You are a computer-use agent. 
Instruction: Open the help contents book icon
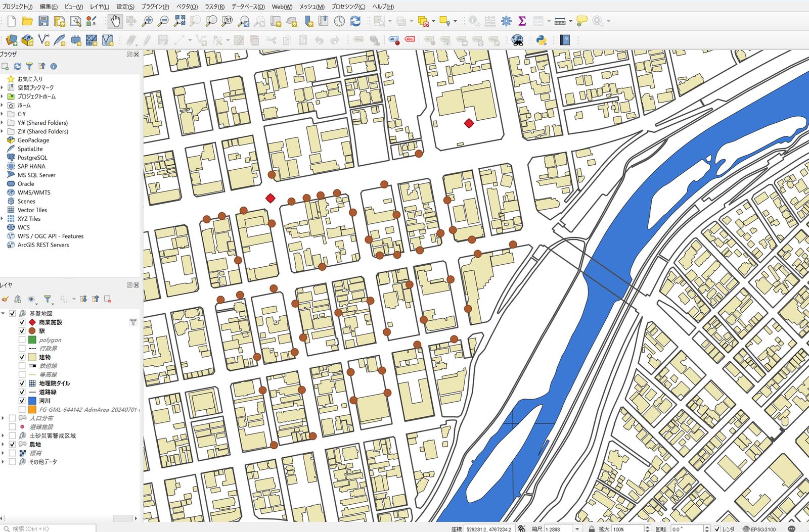point(565,40)
